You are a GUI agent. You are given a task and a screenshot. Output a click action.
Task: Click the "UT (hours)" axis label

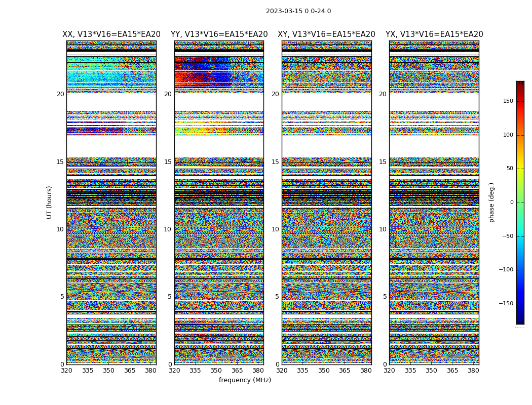click(x=49, y=202)
